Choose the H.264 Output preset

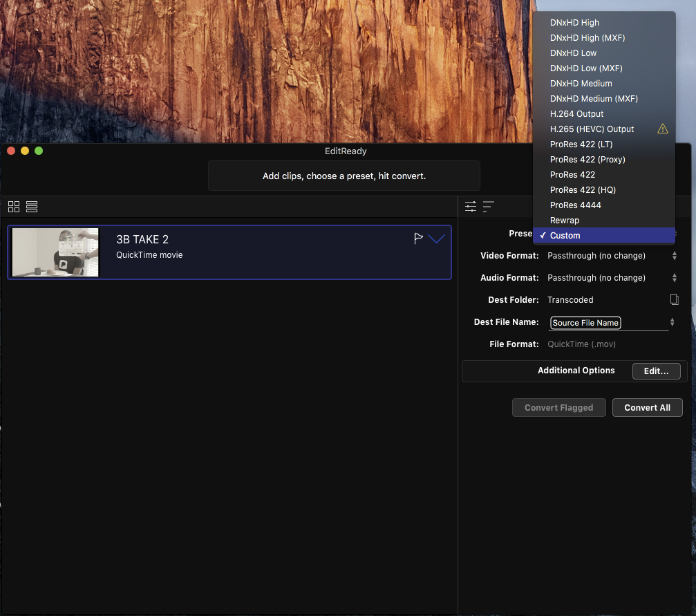pos(576,113)
